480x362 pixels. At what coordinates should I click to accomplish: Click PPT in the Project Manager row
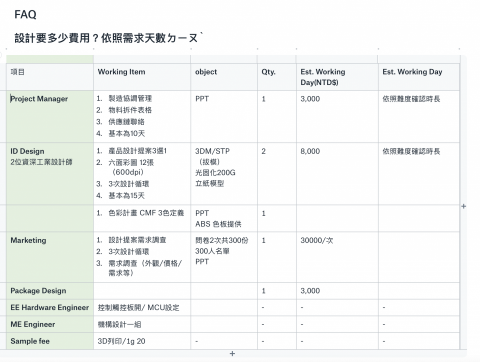coord(202,99)
